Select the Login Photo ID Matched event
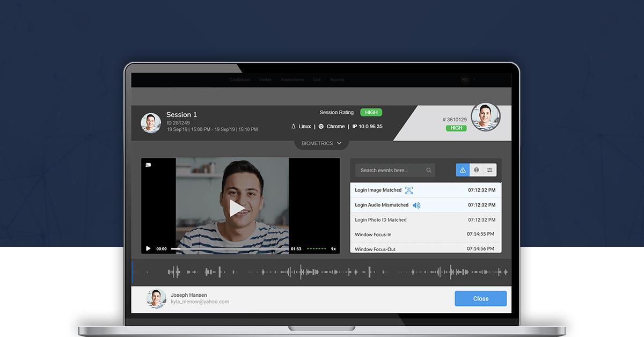 [380, 220]
